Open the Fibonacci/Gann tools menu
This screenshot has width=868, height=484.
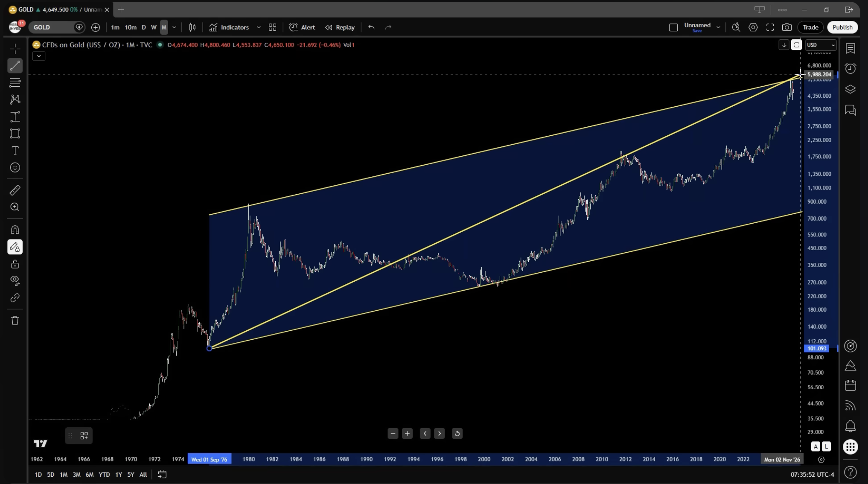coord(15,82)
